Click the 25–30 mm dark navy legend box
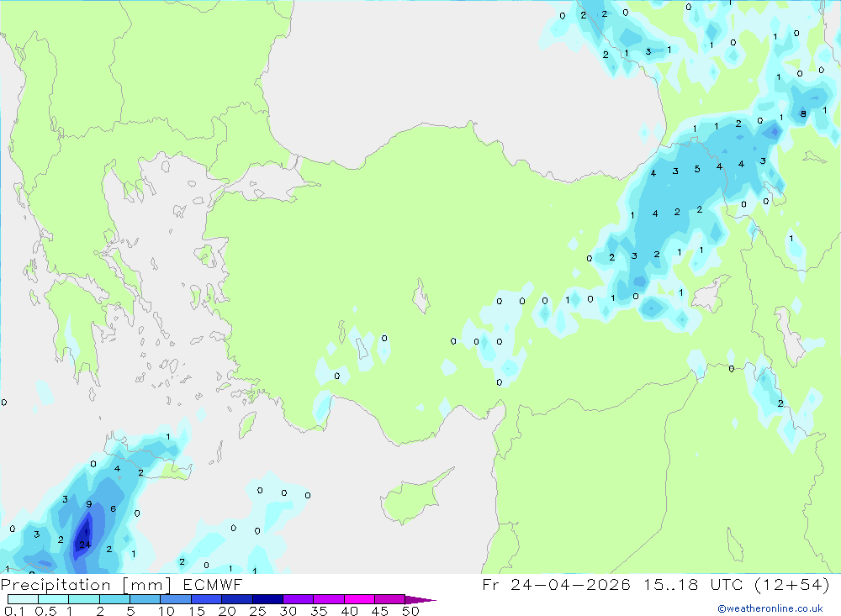The height and width of the screenshot is (616, 841). (267, 599)
